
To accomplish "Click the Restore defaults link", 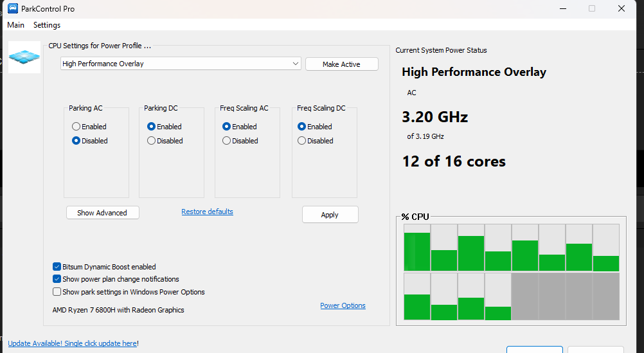I will tap(207, 212).
